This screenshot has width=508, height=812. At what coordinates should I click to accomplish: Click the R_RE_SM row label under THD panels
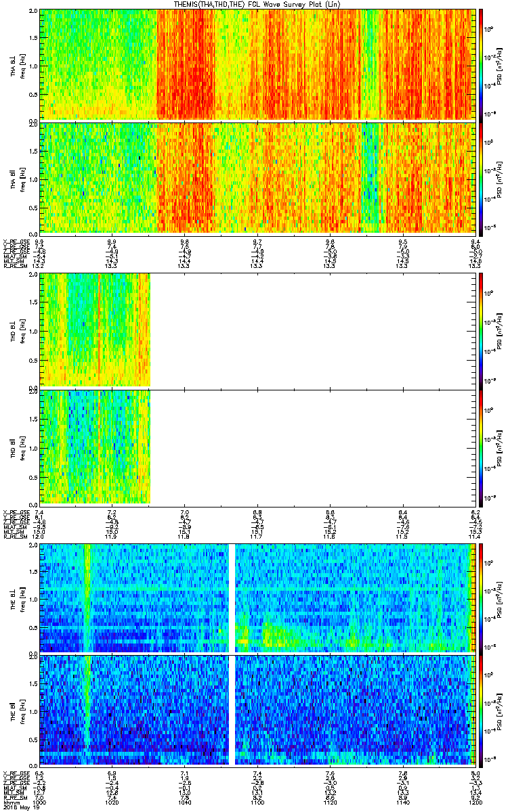pos(15,536)
